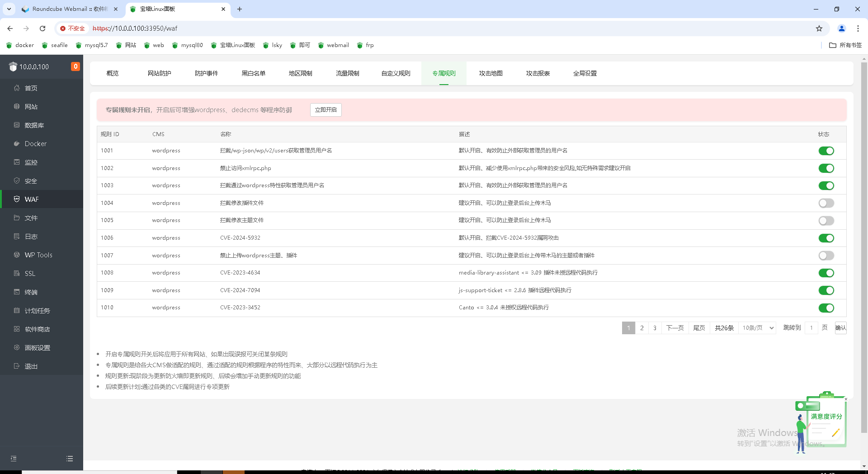Go to page 3 of rules
868x474 pixels.
coord(655,328)
